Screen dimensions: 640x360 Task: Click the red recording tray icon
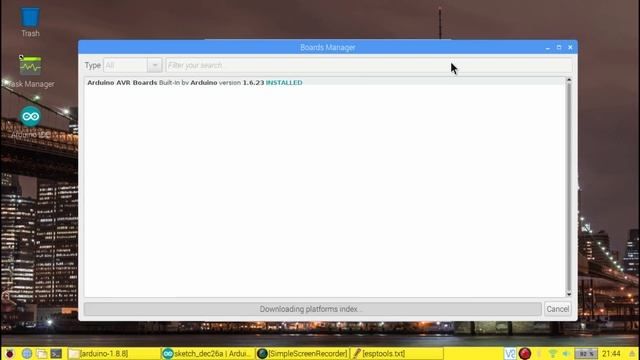pos(524,353)
